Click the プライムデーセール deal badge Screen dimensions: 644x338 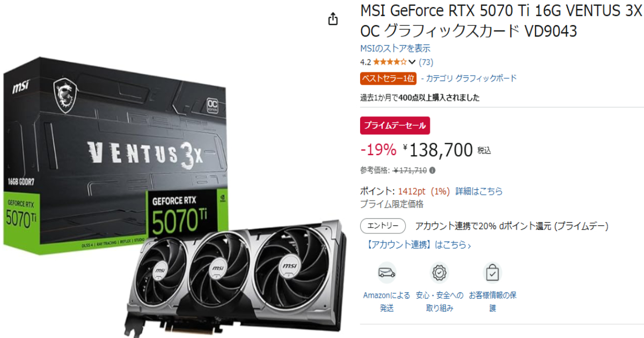(395, 126)
